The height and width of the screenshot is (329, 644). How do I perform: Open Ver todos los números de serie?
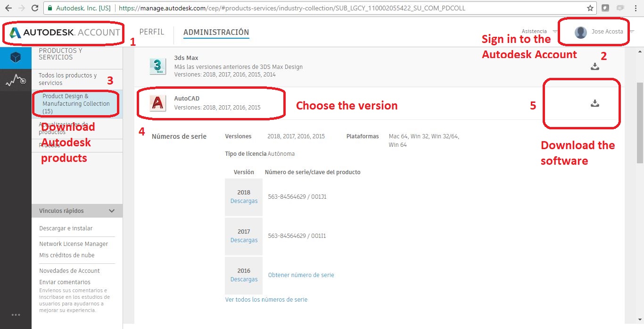266,300
